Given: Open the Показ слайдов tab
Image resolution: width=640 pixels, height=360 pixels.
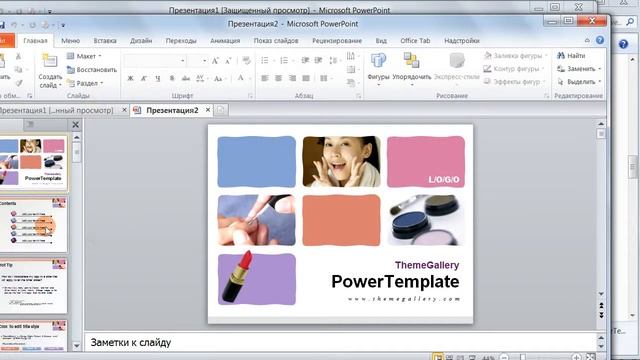Looking at the screenshot, I should [276, 41].
